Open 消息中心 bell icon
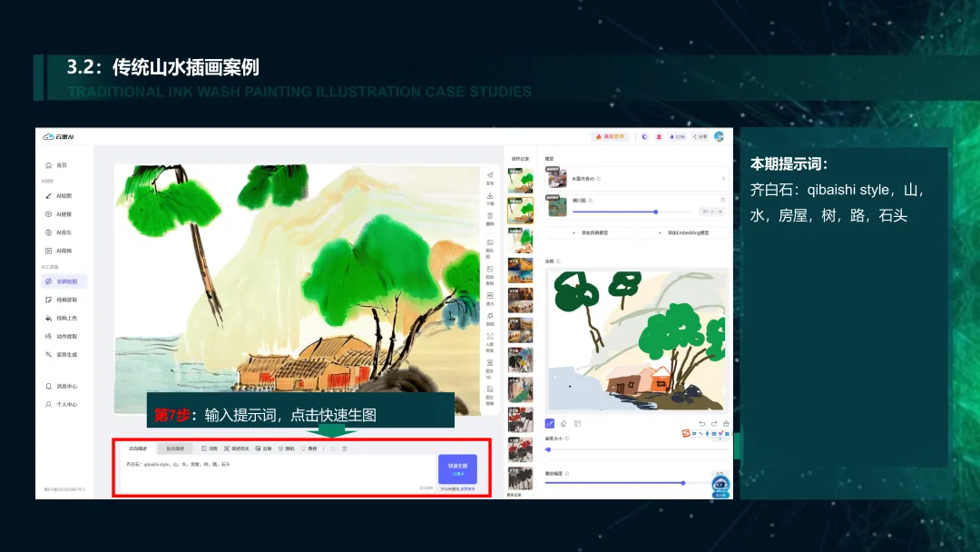This screenshot has width=980, height=552. 48,387
